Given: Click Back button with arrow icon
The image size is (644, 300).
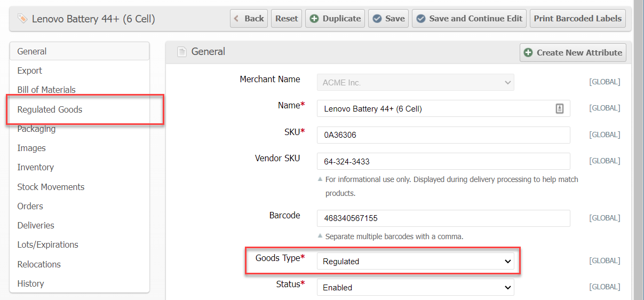Looking at the screenshot, I should pos(249,18).
